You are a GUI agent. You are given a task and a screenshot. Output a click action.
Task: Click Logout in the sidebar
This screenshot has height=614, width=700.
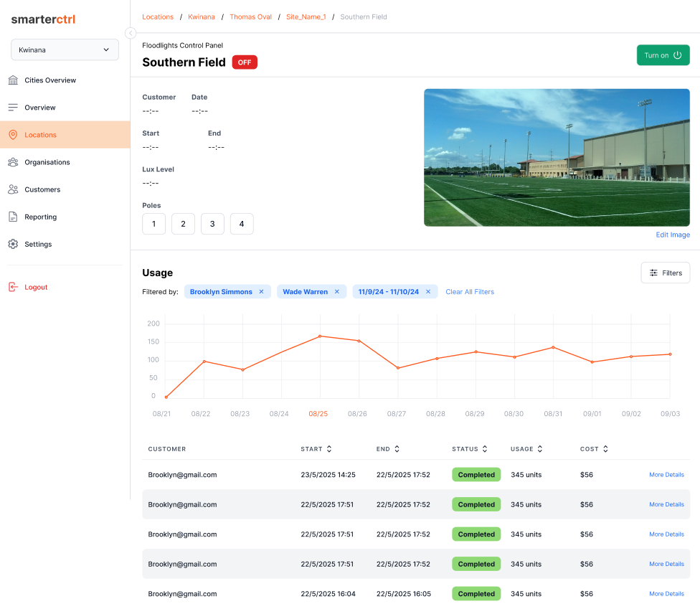click(x=36, y=287)
